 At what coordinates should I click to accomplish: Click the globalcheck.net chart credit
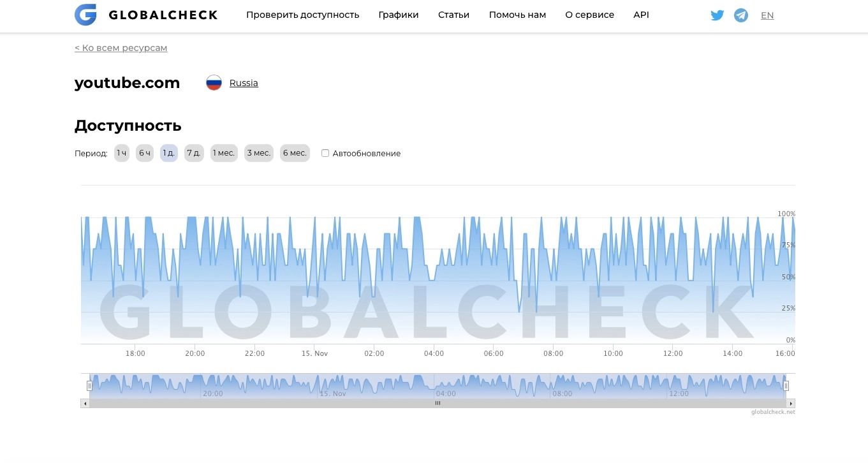pyautogui.click(x=773, y=412)
